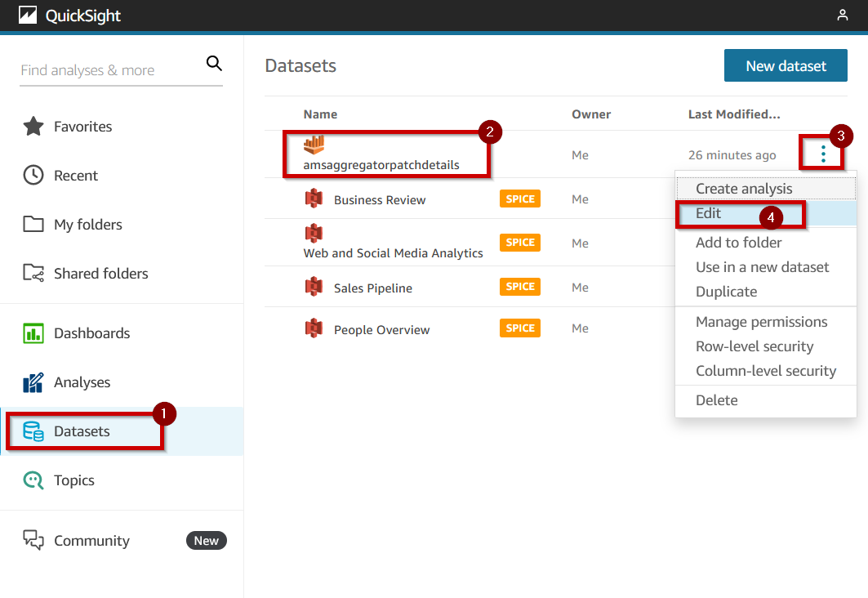Click the Shared folders icon
Viewport: 868px width, 598px height.
point(33,273)
